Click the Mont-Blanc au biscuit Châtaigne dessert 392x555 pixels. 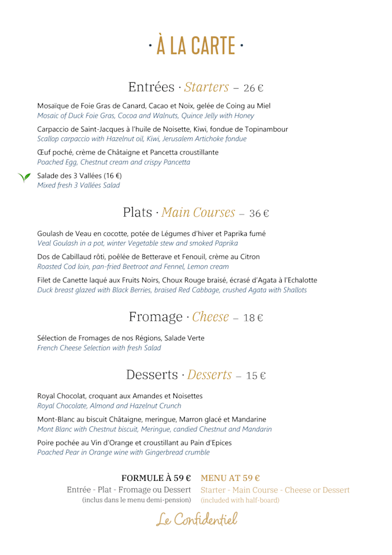(x=152, y=419)
